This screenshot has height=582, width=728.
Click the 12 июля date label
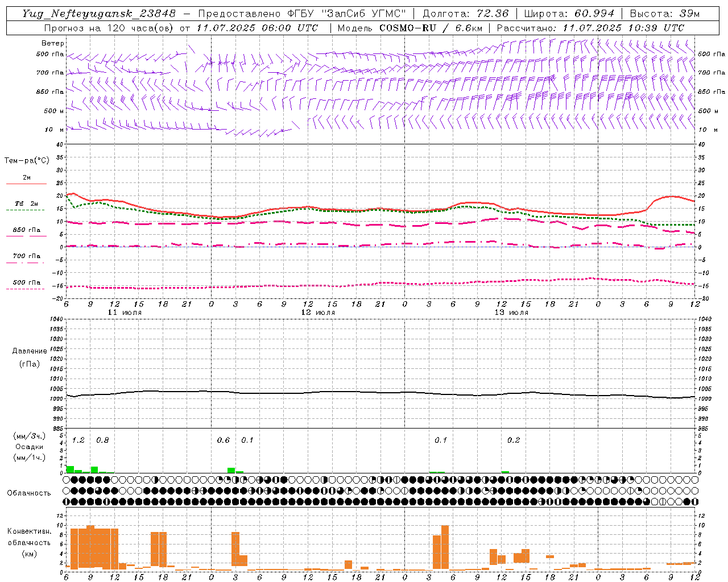click(x=318, y=313)
